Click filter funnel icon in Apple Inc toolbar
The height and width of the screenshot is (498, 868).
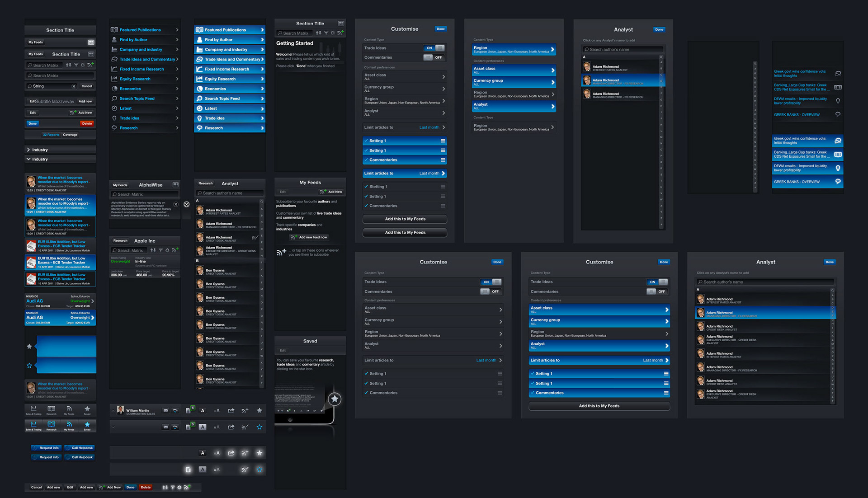[160, 250]
